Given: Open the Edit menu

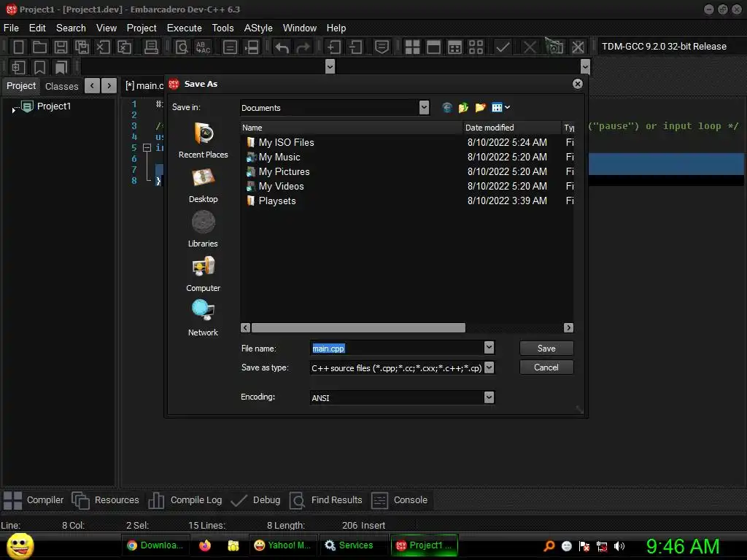Looking at the screenshot, I should 37,28.
